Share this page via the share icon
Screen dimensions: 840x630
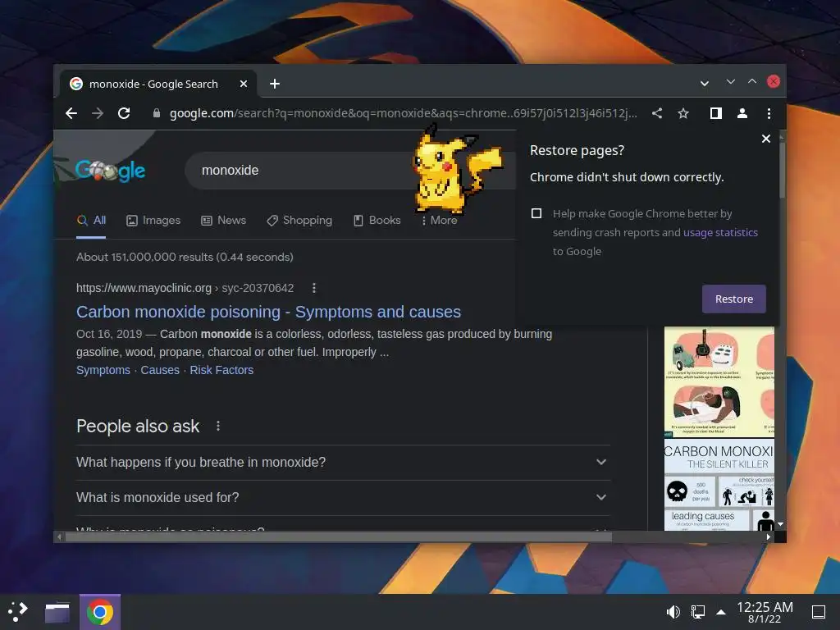pos(657,113)
